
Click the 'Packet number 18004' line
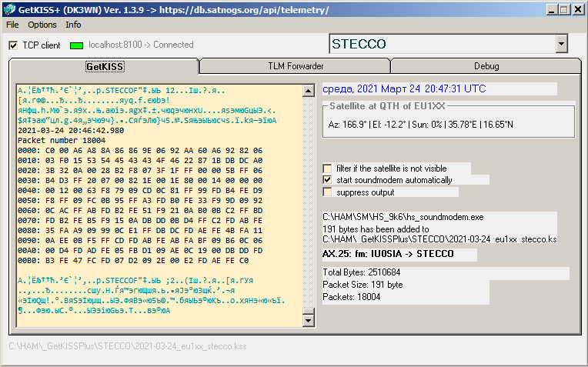62,141
